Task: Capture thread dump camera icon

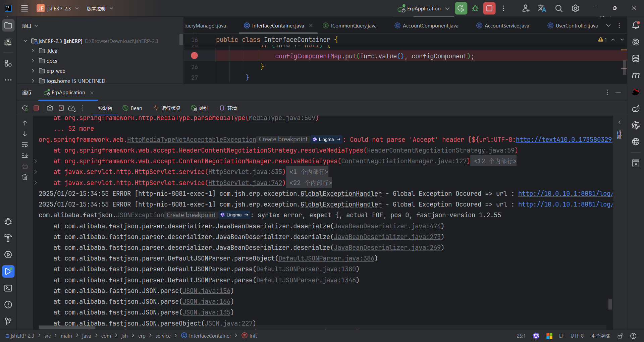Action: click(x=50, y=108)
